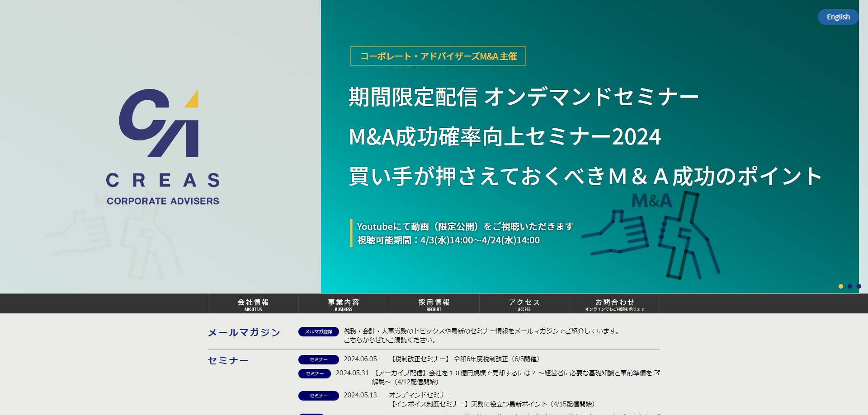The image size is (868, 415).
Task: Click コーポレート・アドバイザーズM&A主催 label box
Action: pos(438,56)
